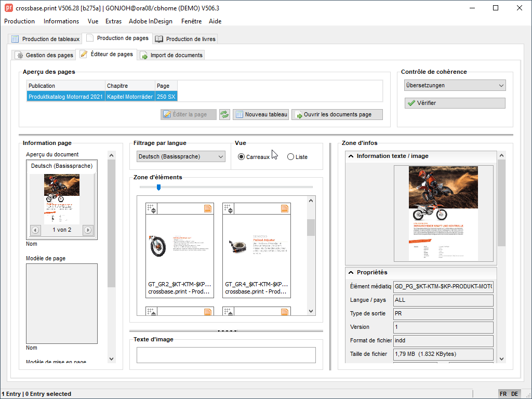Adjust the tile size slider handle
The width and height of the screenshot is (532, 399).
click(x=158, y=187)
